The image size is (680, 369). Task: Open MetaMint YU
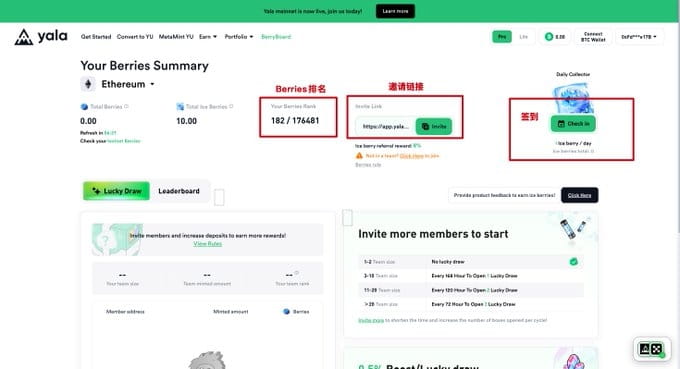point(176,37)
